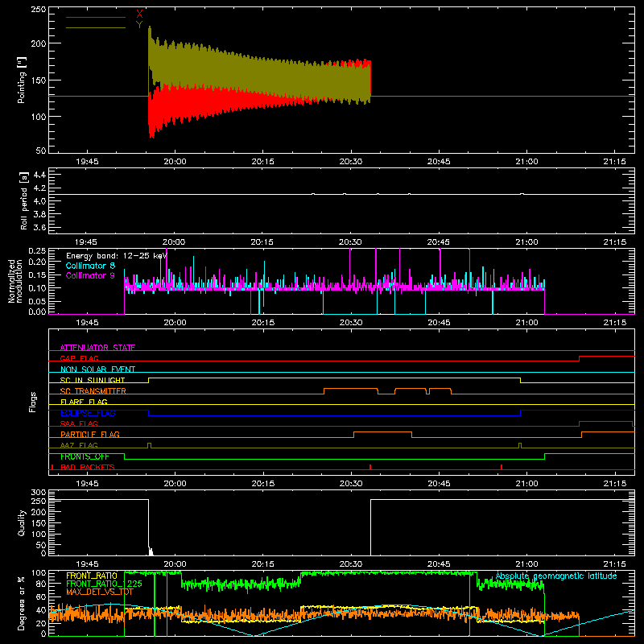Click the 3.6 tick on Roll period axis
The height and width of the screenshot is (644, 644).
click(39, 227)
